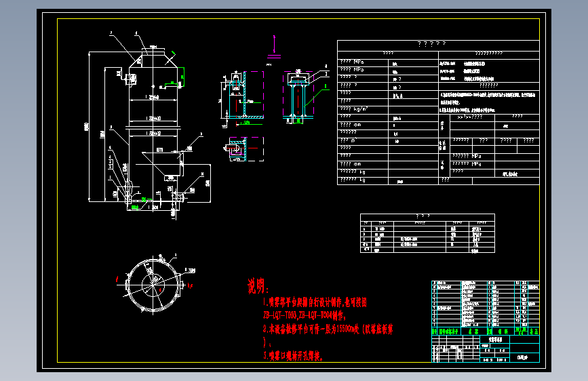This screenshot has width=588, height=381.
Task: Select the tower elevation view drawing
Action: pyautogui.click(x=150, y=125)
